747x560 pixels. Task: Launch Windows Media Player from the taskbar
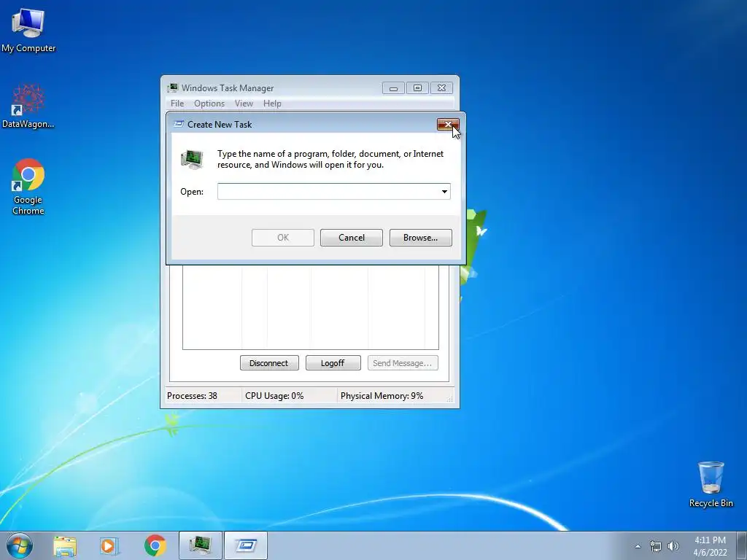(109, 545)
